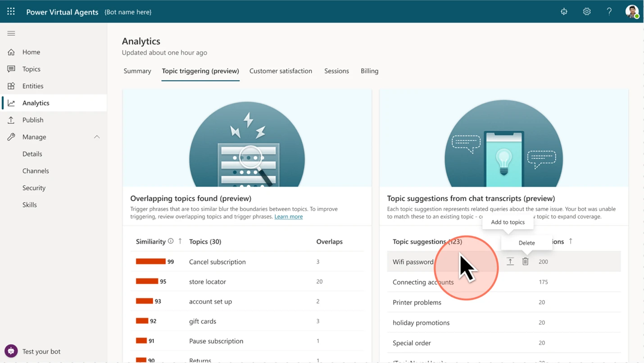Viewport: 644px width, 363px height.
Task: Click the Similarity info icon
Action: [171, 241]
